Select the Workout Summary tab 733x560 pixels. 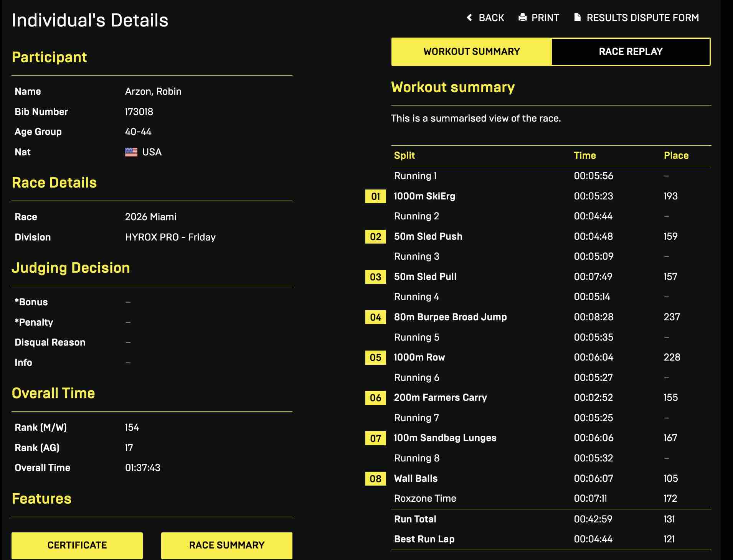(471, 52)
